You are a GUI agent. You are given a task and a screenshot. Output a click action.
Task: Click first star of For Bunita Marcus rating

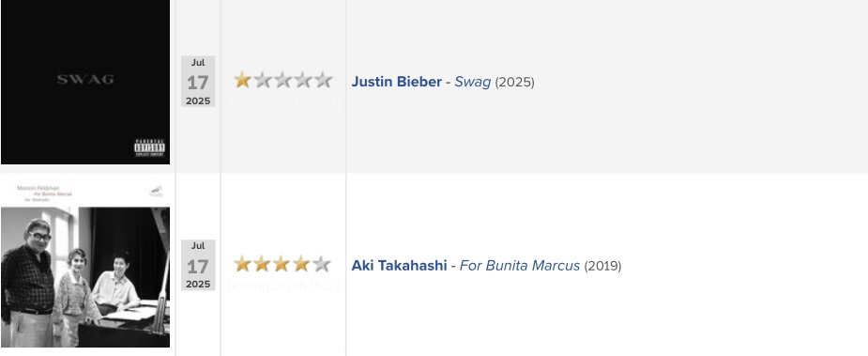[242, 263]
